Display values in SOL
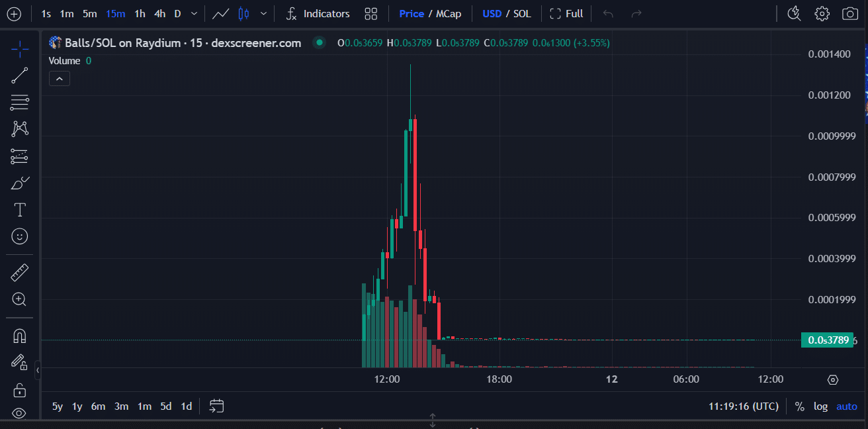The width and height of the screenshot is (868, 429). coord(522,13)
